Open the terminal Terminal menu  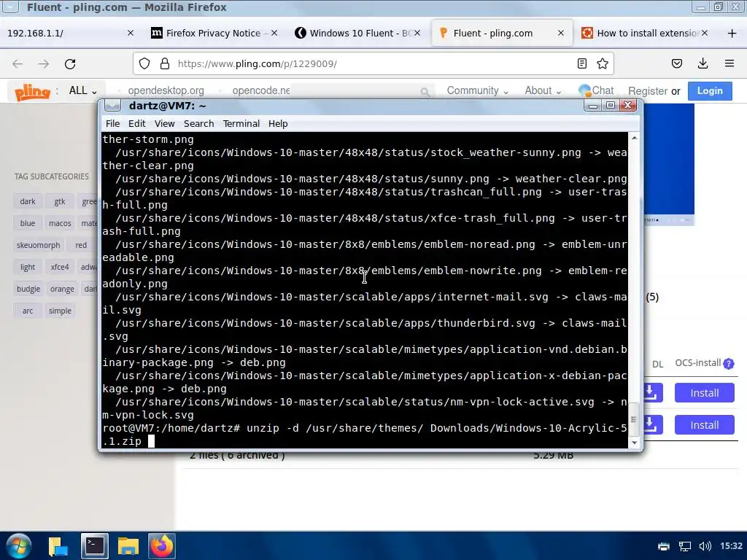coord(241,124)
